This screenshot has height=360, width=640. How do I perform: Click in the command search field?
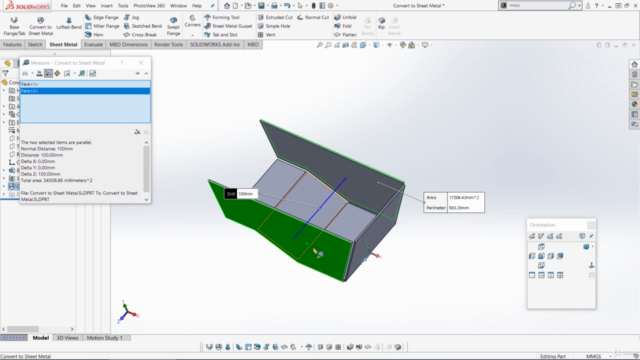tap(537, 6)
